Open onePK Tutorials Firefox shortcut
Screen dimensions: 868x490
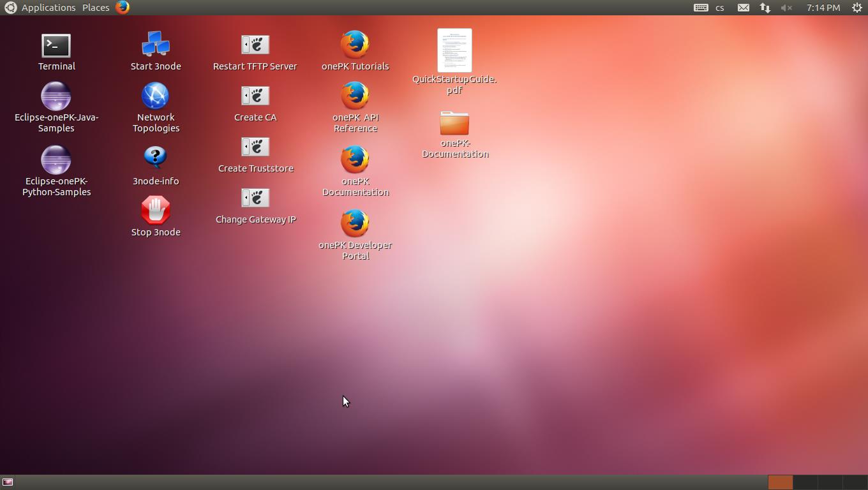click(x=355, y=45)
